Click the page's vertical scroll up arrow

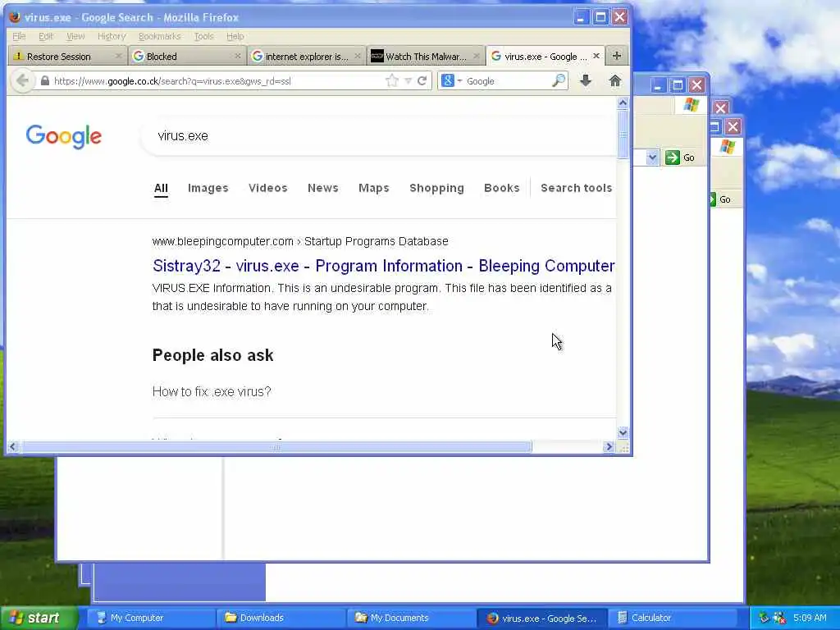(x=623, y=103)
